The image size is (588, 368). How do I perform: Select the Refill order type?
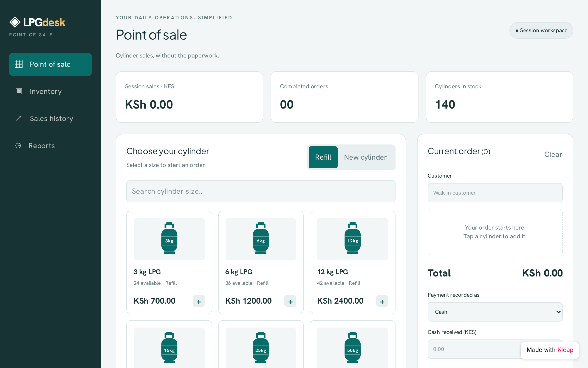(323, 157)
